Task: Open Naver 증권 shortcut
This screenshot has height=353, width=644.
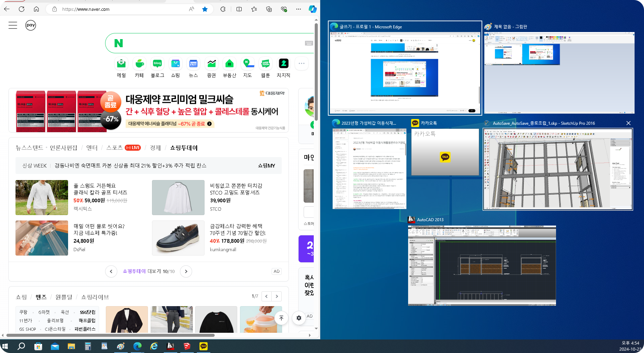Action: coord(211,67)
